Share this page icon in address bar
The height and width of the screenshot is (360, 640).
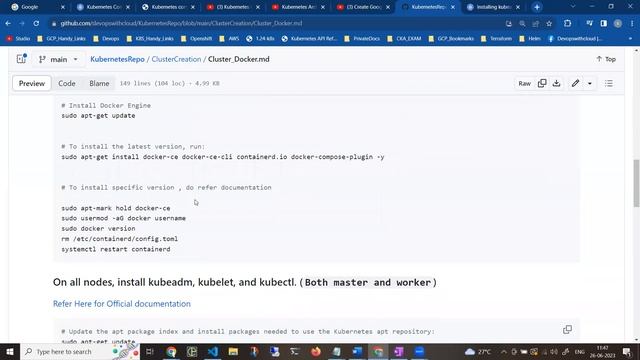coord(536,24)
